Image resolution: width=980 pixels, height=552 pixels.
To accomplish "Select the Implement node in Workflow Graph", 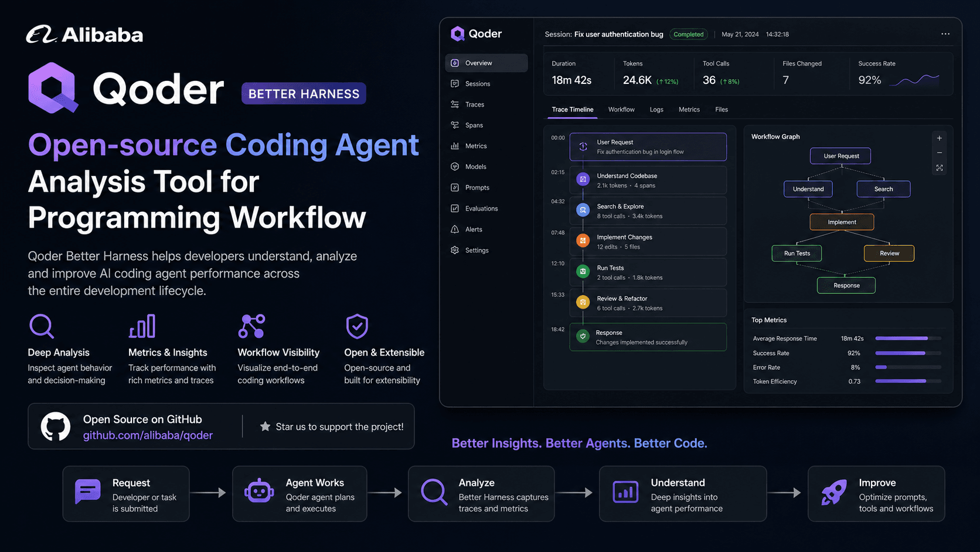I will point(842,222).
